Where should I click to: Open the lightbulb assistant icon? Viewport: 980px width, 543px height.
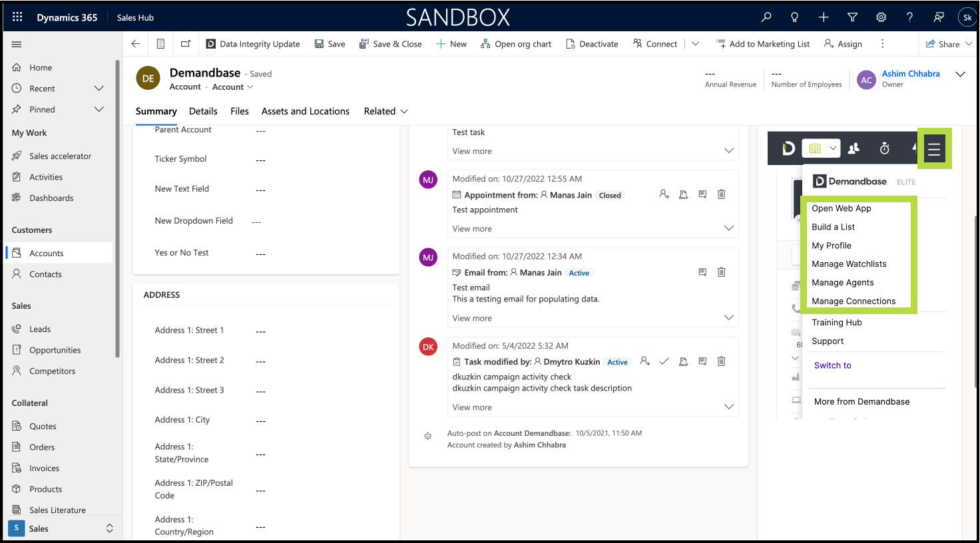coord(794,17)
